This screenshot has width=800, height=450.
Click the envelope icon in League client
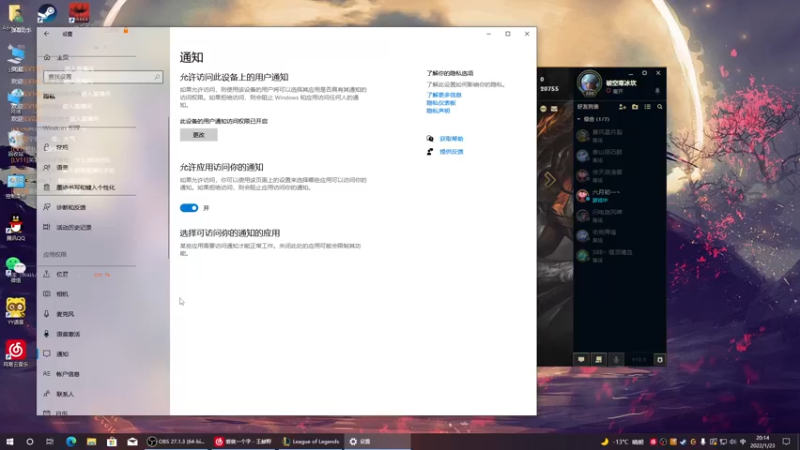click(x=554, y=109)
